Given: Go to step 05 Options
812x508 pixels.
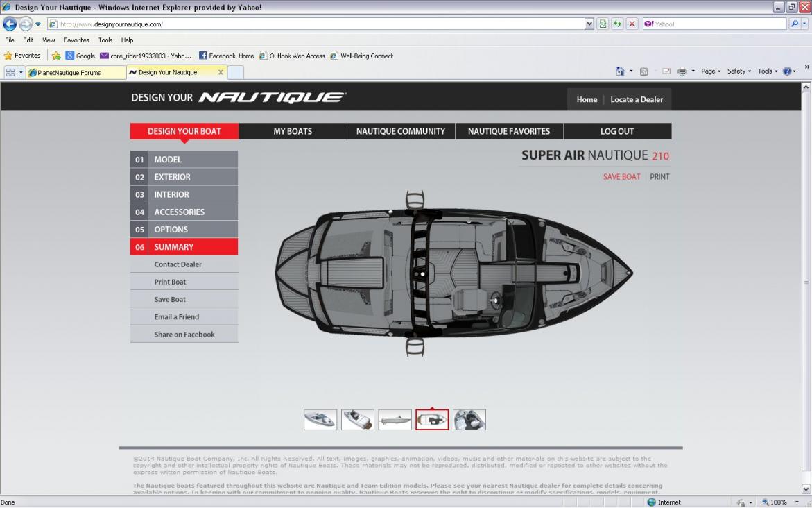Looking at the screenshot, I should pos(184,230).
